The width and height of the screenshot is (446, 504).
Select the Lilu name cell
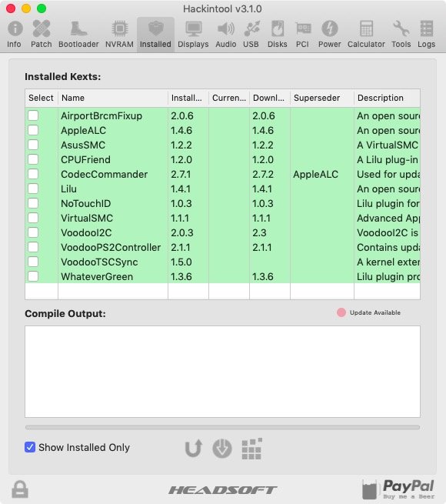pos(68,189)
